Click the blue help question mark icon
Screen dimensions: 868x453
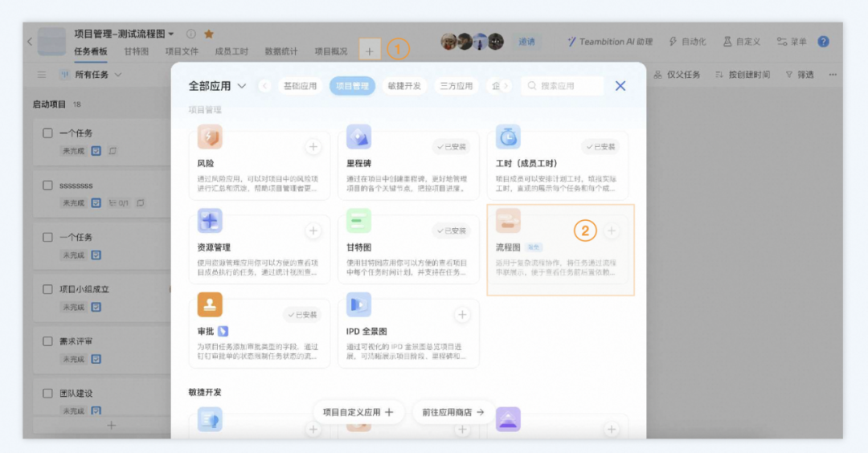(x=823, y=42)
